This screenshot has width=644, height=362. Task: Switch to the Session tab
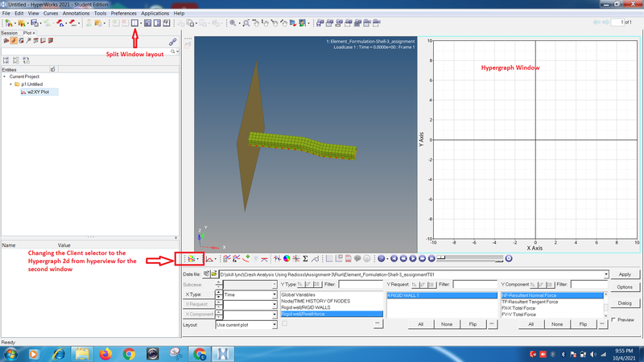(10, 33)
